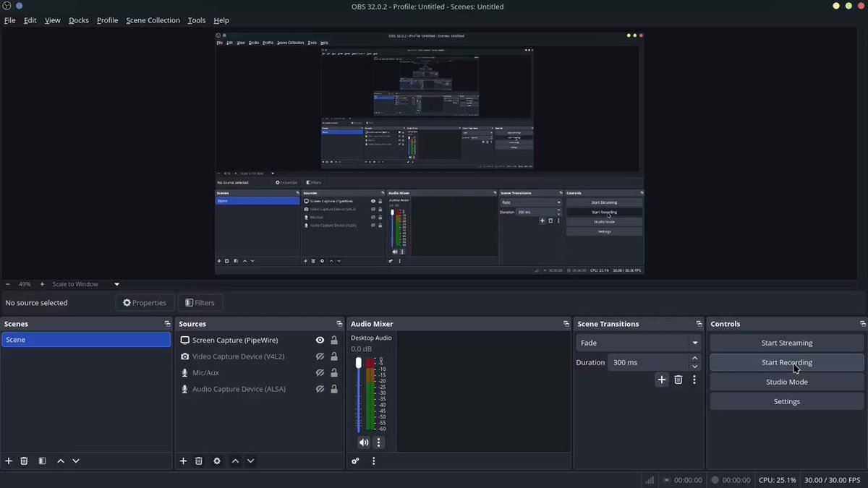Pop out the Sources dock
The image size is (868, 488).
click(339, 324)
